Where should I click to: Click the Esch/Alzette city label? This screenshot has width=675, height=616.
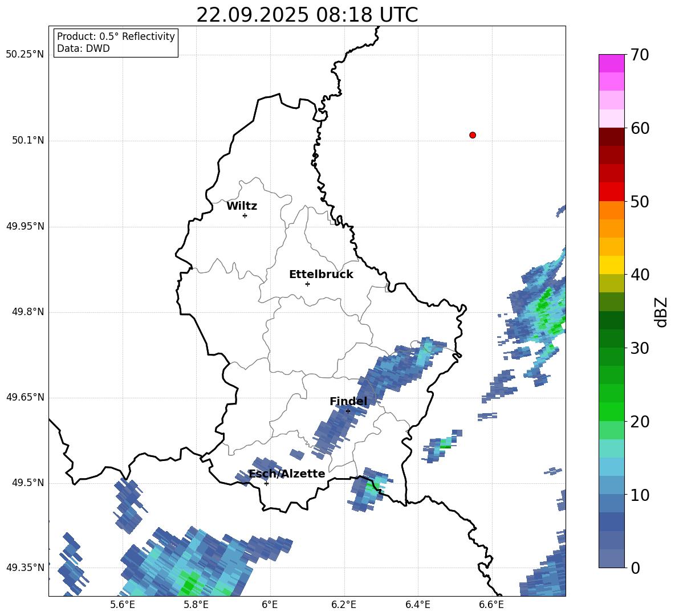287,474
